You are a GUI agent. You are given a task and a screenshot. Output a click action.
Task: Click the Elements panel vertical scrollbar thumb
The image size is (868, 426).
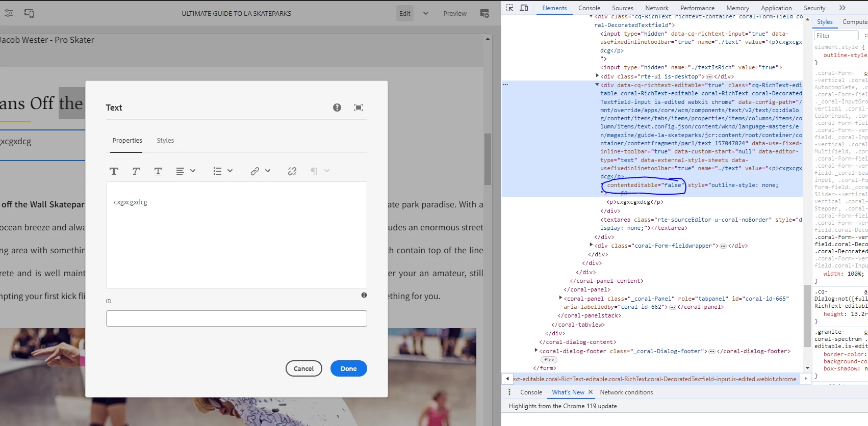click(x=807, y=316)
